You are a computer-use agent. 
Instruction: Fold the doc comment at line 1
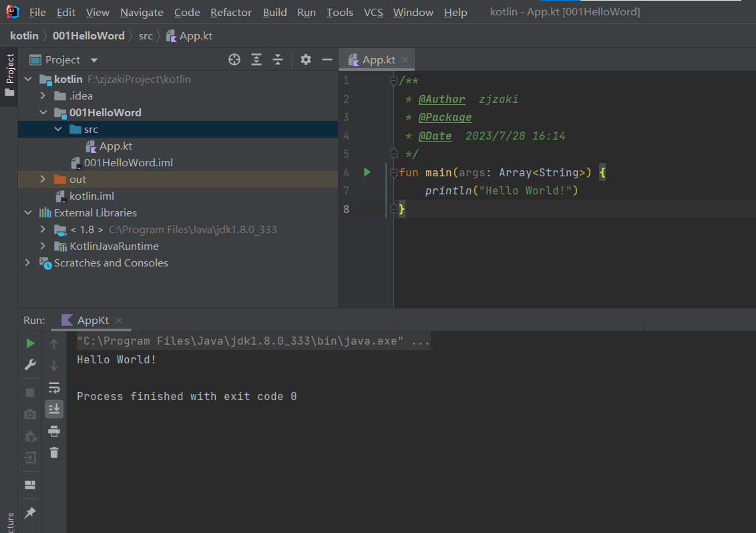[x=393, y=81]
